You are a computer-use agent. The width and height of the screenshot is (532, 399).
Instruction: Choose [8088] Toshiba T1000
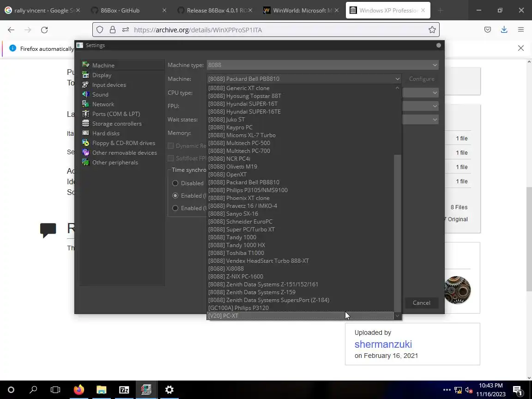[x=300, y=253]
